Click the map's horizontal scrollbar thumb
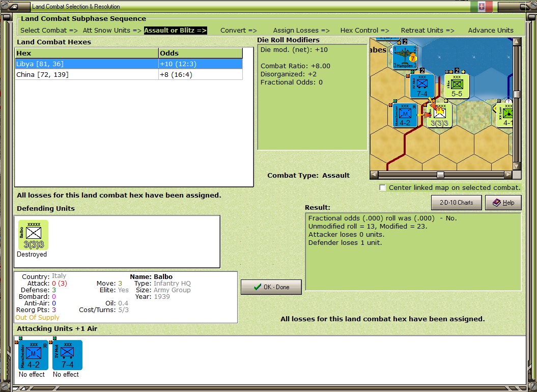Viewport: 537px width, 392px height. [440, 175]
